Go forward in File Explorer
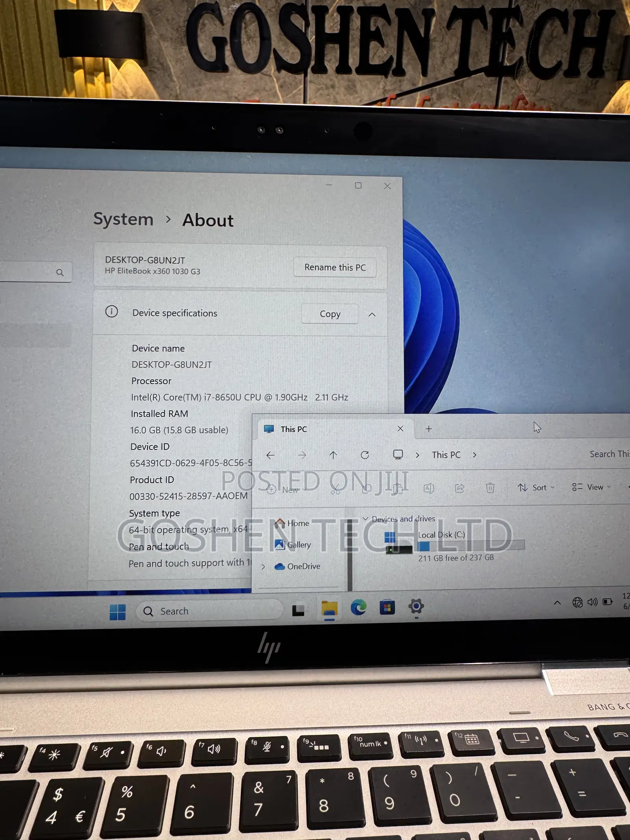 pos(302,455)
